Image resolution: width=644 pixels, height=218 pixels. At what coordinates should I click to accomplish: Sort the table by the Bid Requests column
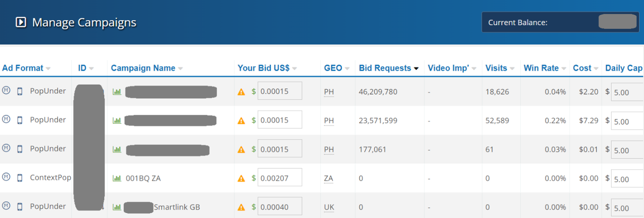(389, 68)
